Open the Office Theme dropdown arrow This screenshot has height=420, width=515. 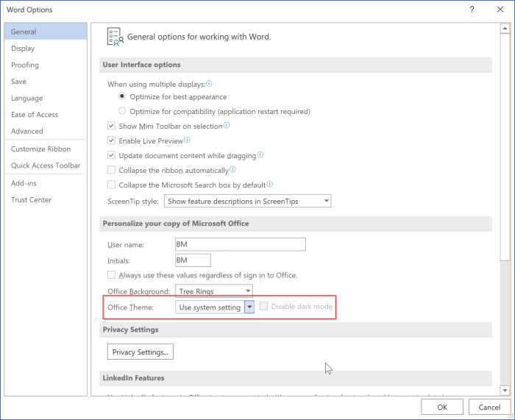pyautogui.click(x=249, y=307)
